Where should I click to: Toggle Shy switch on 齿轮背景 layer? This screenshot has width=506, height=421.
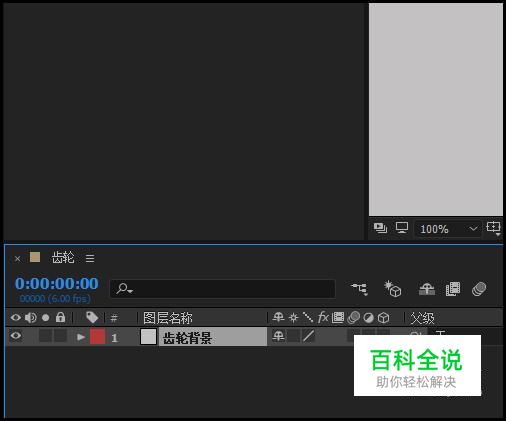pos(278,336)
